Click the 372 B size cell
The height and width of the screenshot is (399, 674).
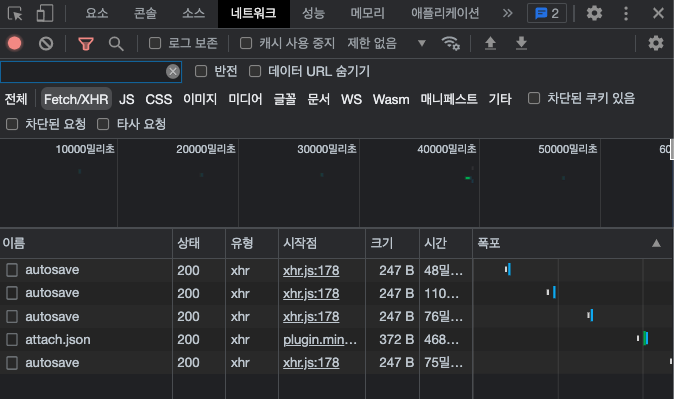coord(396,340)
